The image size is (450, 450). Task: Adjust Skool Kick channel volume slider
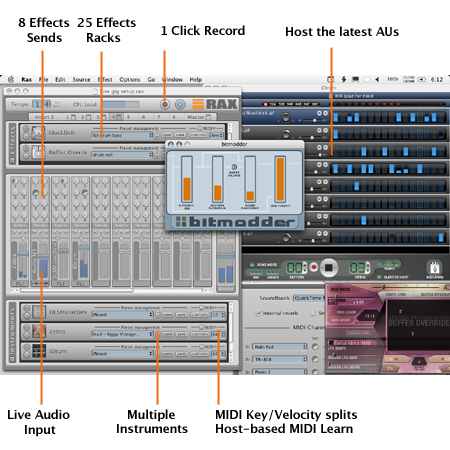314,120
